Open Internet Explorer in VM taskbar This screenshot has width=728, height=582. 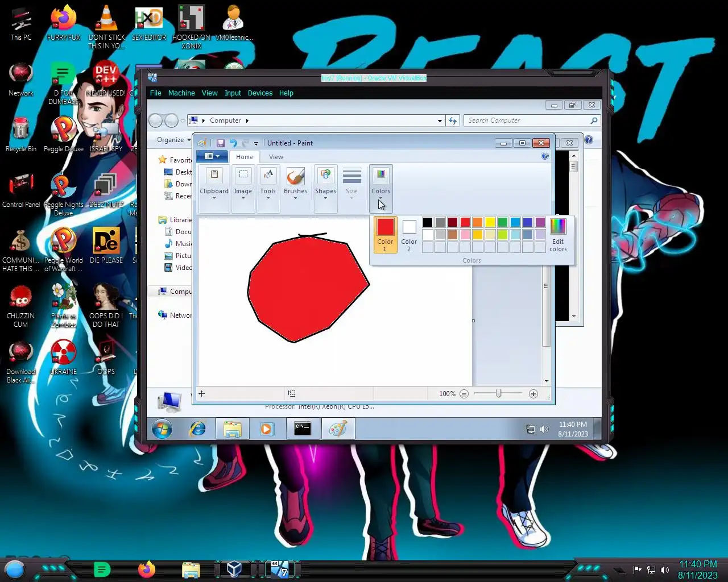197,429
